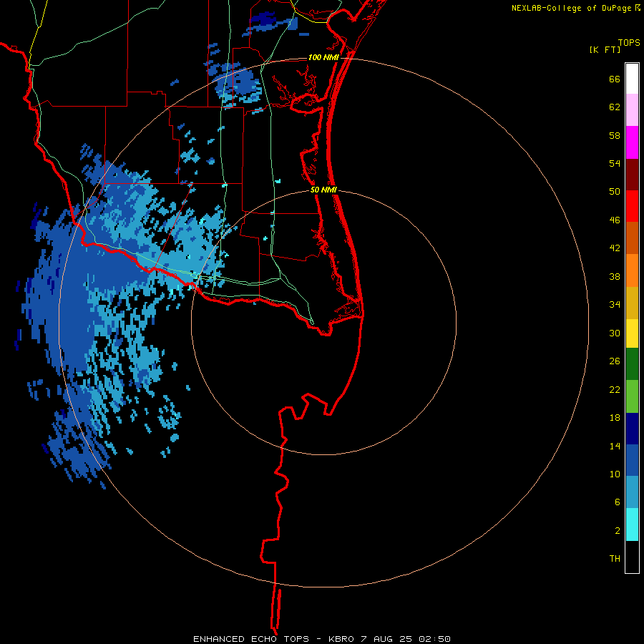
Task: Click the legend value 26
Action: click(x=615, y=361)
